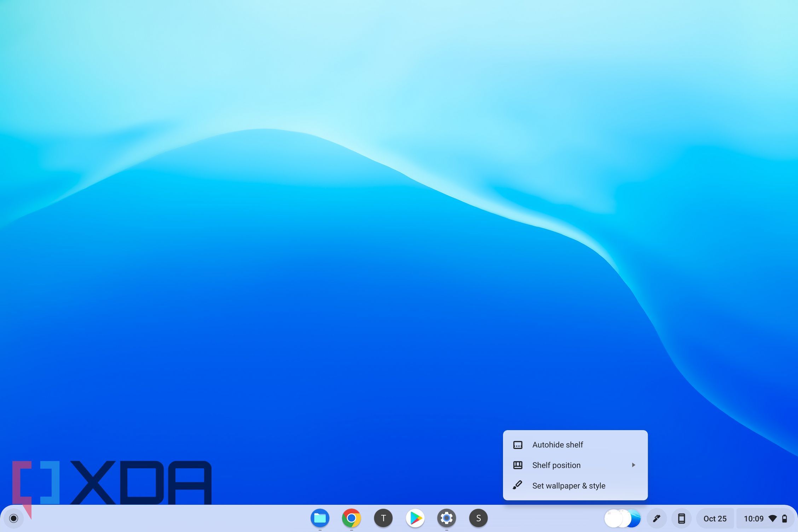The width and height of the screenshot is (798, 532).
Task: Select Set wallpaper & style
Action: coord(569,486)
